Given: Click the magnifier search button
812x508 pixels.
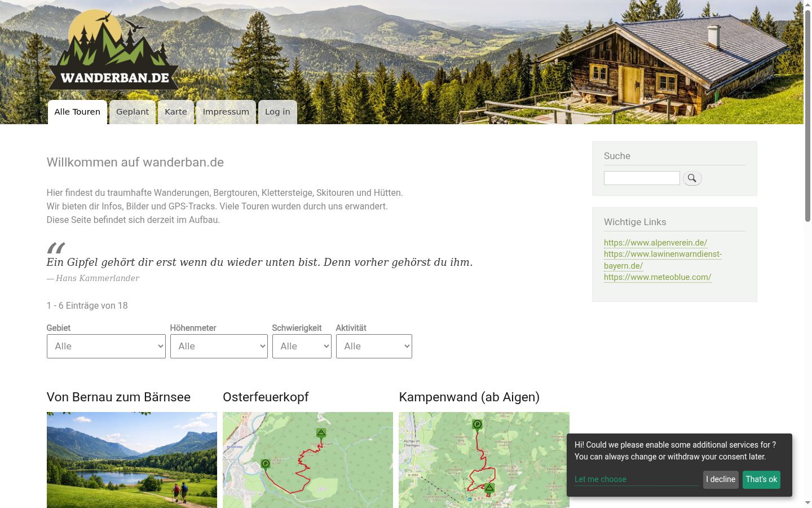Looking at the screenshot, I should [692, 178].
